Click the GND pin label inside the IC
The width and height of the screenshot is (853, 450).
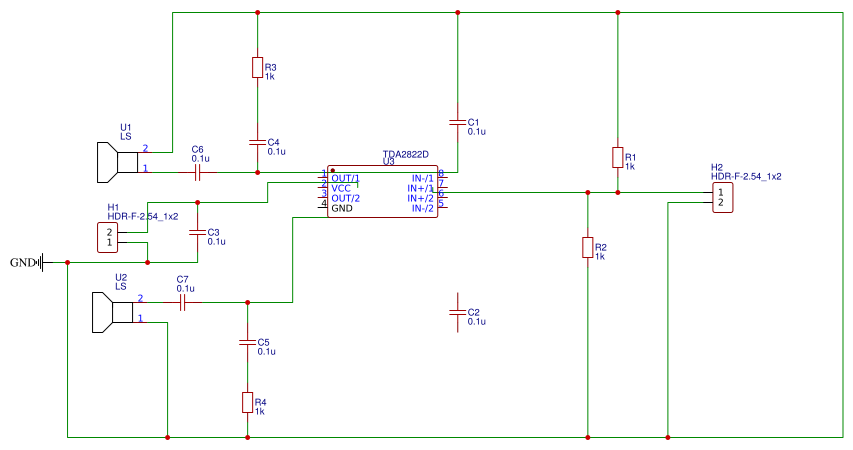pyautogui.click(x=342, y=208)
